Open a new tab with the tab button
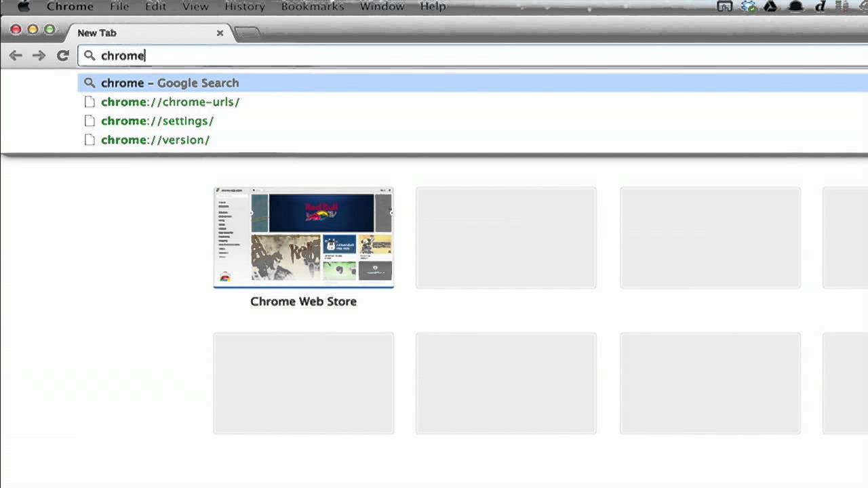 (247, 33)
